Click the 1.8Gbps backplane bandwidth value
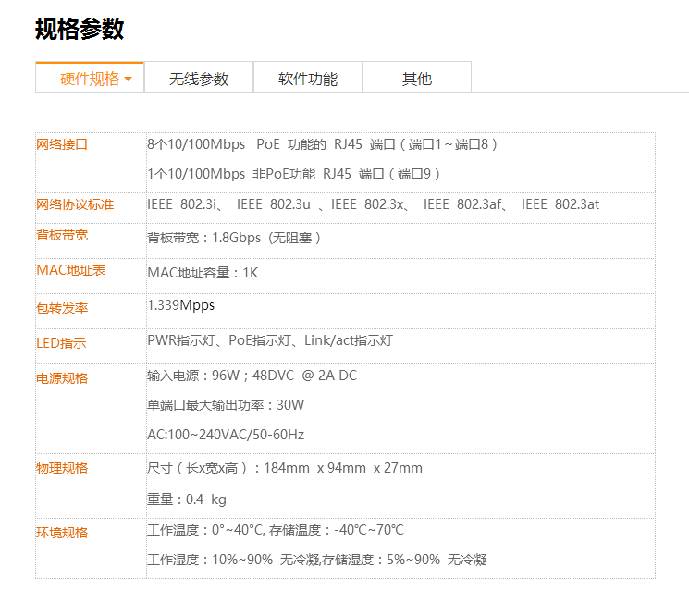The height and width of the screenshot is (616, 689). point(237,238)
